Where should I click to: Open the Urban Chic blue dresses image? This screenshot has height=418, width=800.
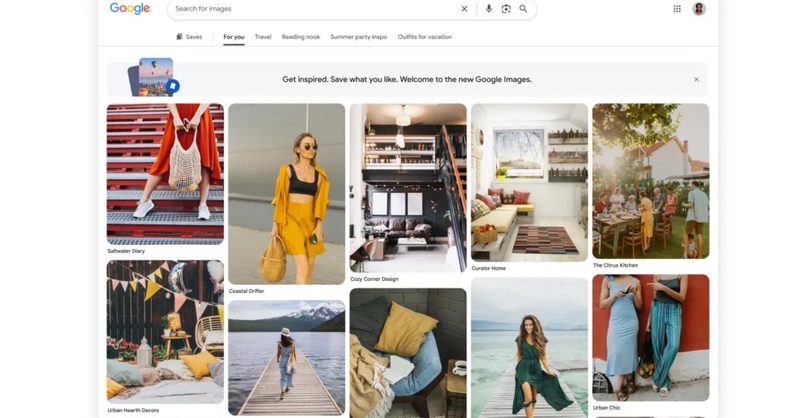tap(651, 338)
